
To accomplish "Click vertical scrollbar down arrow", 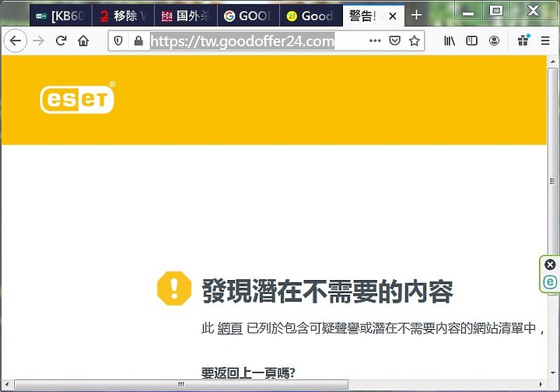I will (x=553, y=373).
